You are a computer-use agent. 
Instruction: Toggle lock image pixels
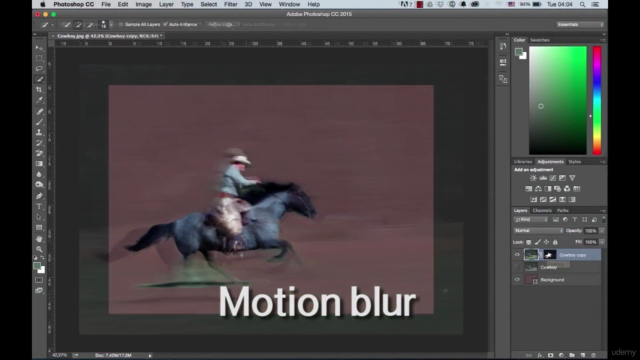[538, 242]
